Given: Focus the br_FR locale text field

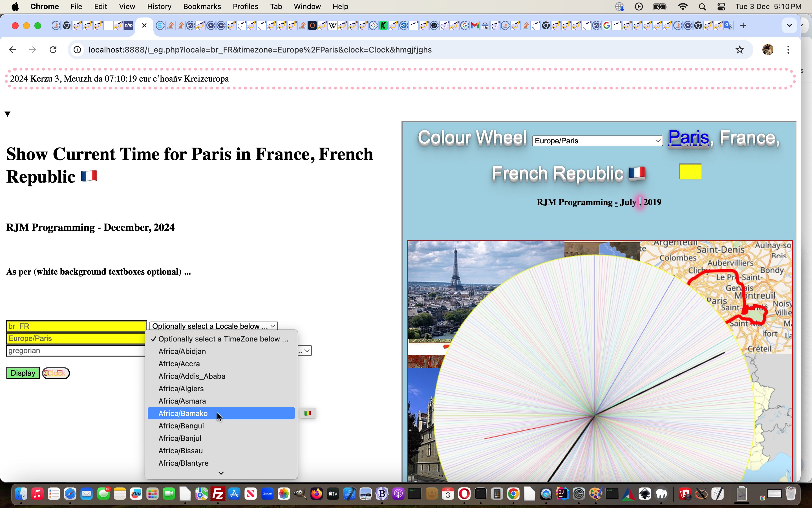Looking at the screenshot, I should tap(76, 326).
